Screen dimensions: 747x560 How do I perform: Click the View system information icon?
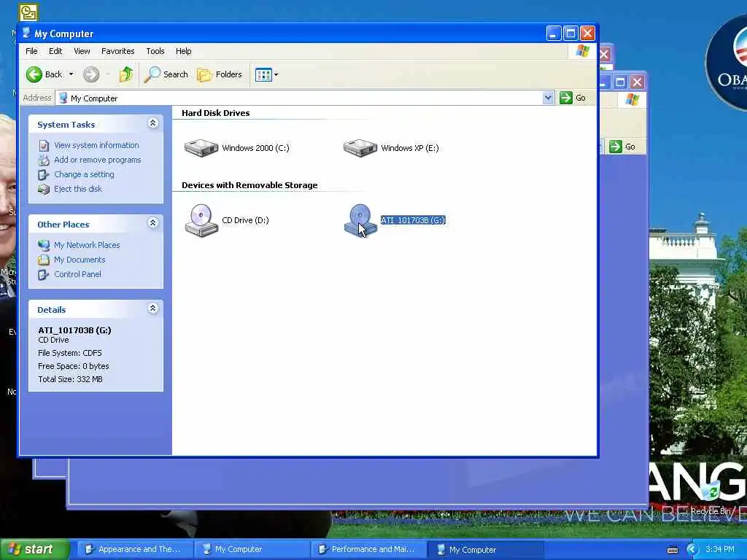coord(44,146)
